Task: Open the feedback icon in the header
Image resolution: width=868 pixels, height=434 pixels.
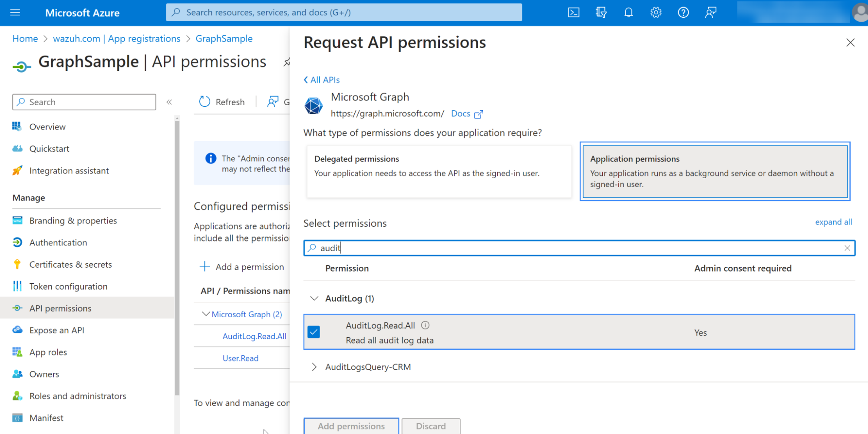Action: [710, 13]
